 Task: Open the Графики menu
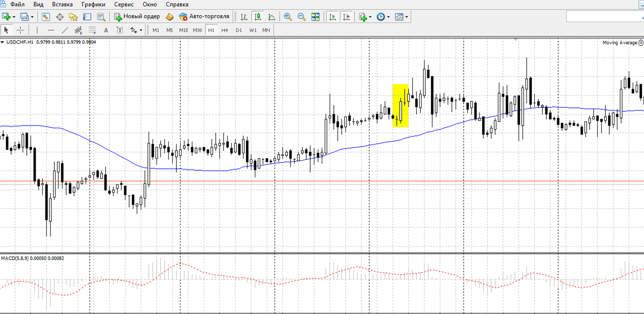[93, 4]
